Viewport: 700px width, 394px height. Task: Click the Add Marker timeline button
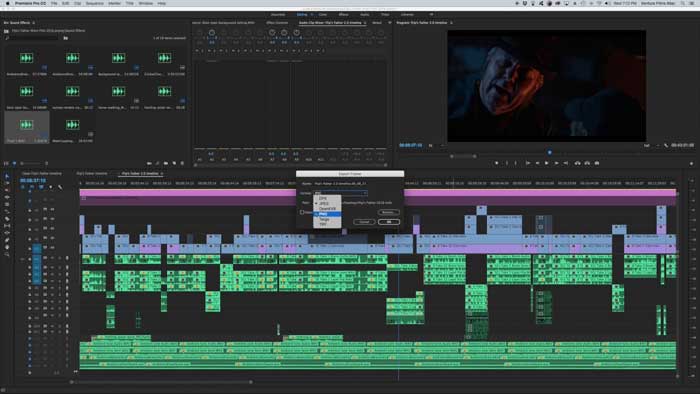(50, 187)
